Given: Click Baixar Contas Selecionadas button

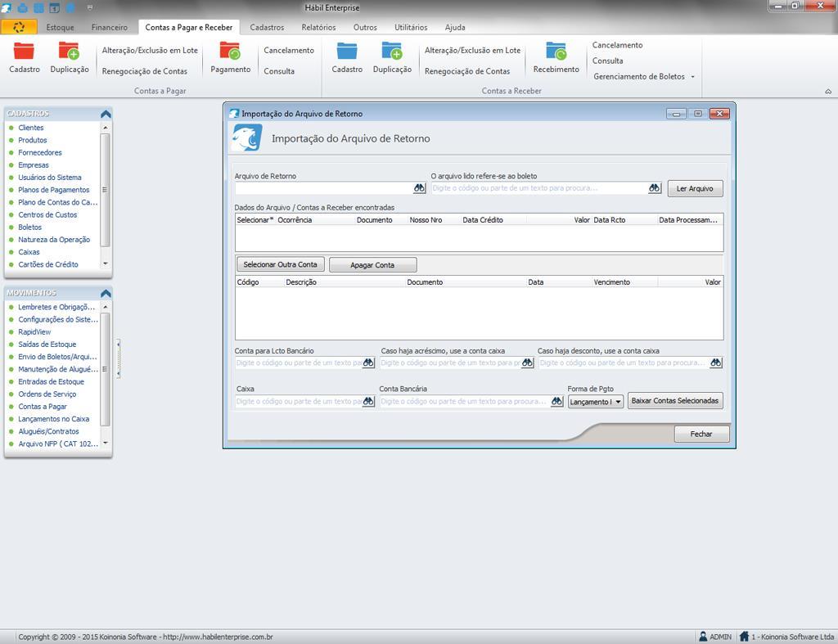Looking at the screenshot, I should (x=675, y=401).
